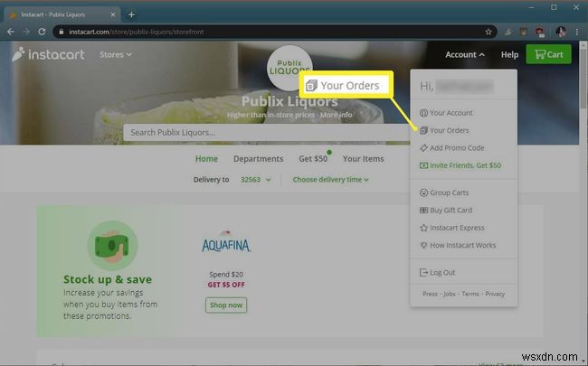
Task: Open the Privacy footer link
Action: point(495,294)
